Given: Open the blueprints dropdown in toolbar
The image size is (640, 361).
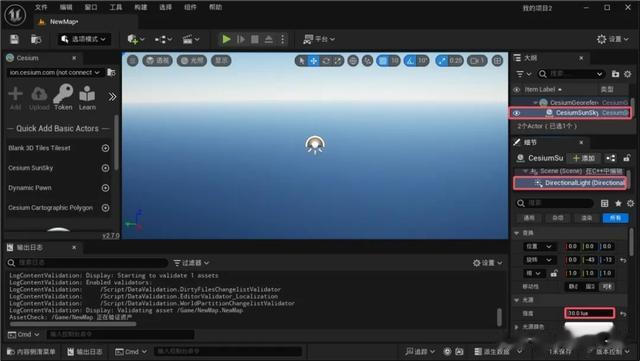Looking at the screenshot, I should pyautogui.click(x=163, y=39).
